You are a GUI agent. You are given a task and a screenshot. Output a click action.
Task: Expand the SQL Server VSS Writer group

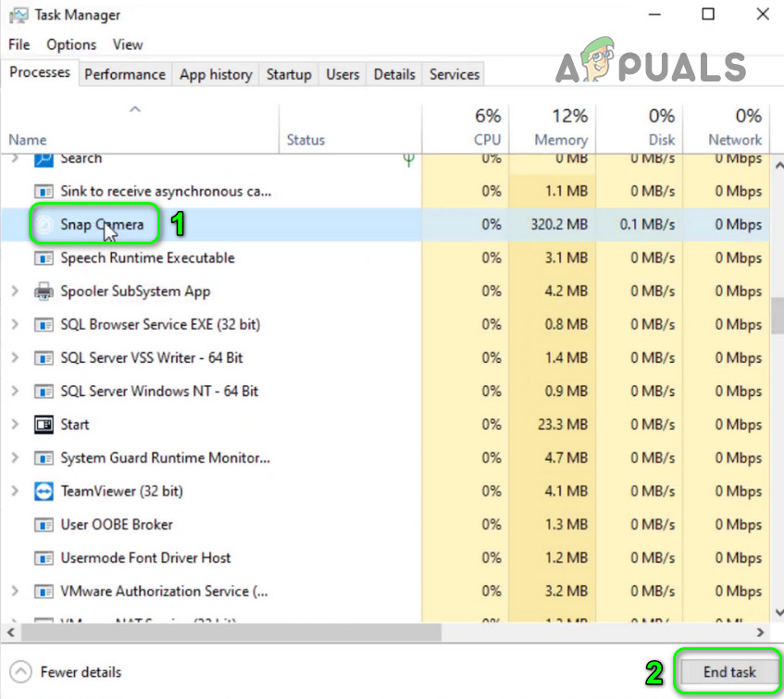click(x=15, y=358)
